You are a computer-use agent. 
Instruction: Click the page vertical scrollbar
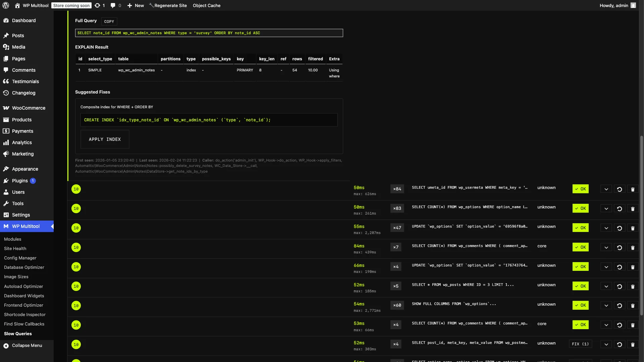click(x=642, y=225)
